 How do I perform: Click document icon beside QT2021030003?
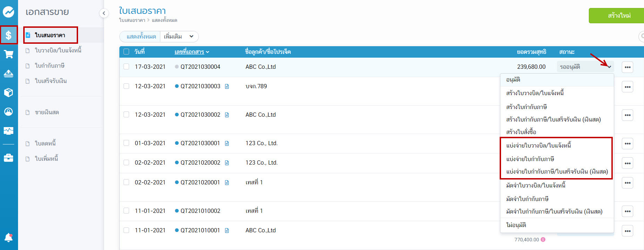227,86
